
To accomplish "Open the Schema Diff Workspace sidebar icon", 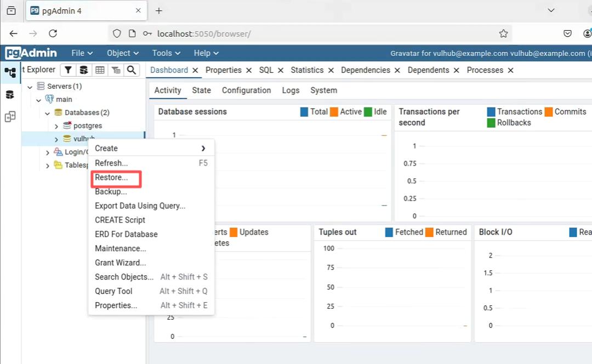I will 10,117.
